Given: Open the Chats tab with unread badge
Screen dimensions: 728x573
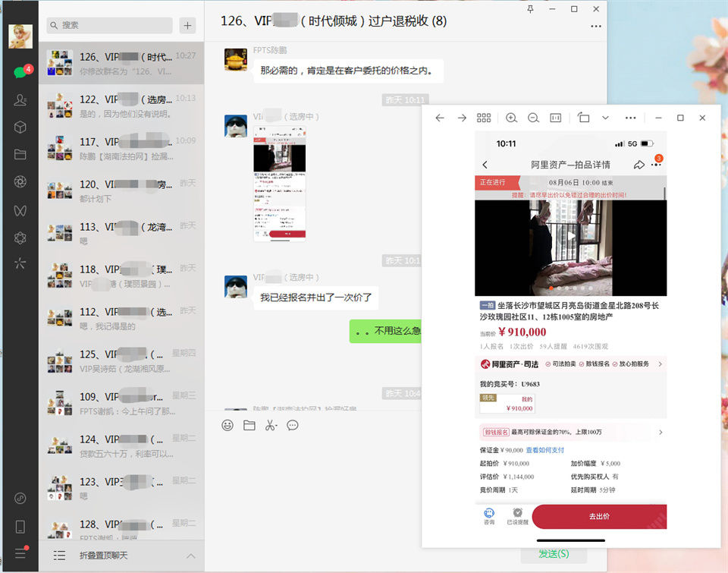Looking at the screenshot, I should pyautogui.click(x=20, y=73).
